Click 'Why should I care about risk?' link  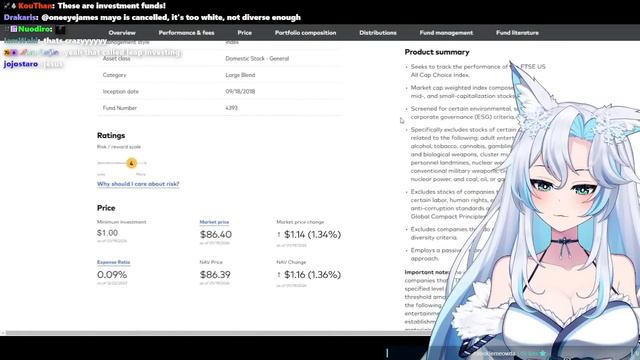[138, 184]
